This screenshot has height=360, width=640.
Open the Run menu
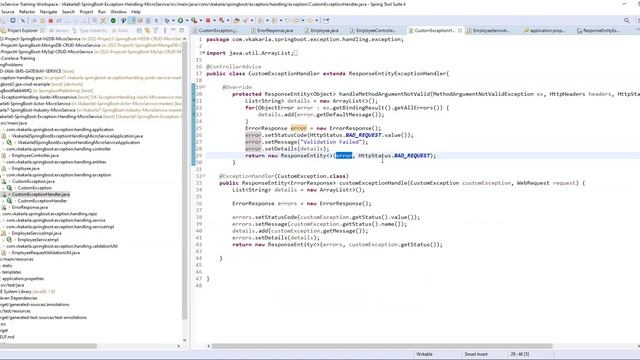pos(102,12)
